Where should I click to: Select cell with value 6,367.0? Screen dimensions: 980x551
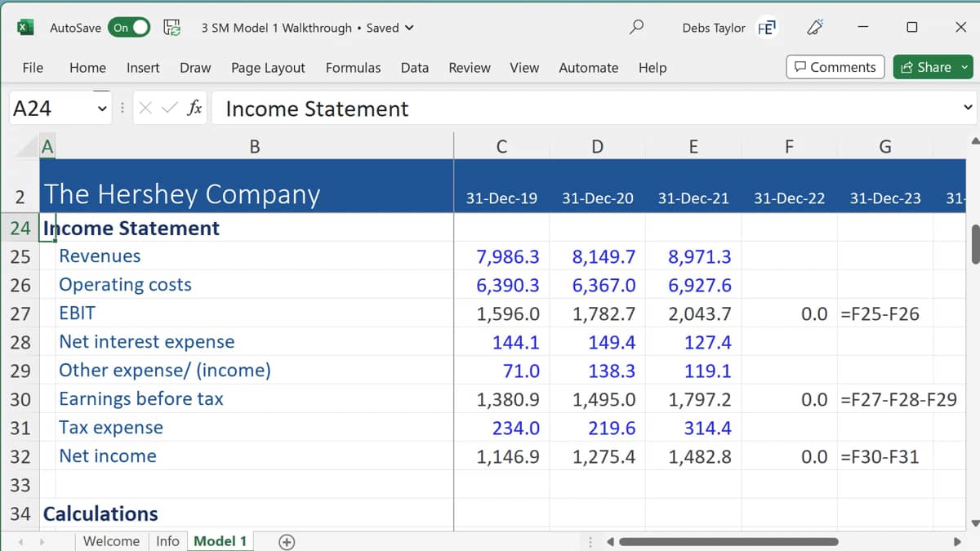tap(598, 285)
